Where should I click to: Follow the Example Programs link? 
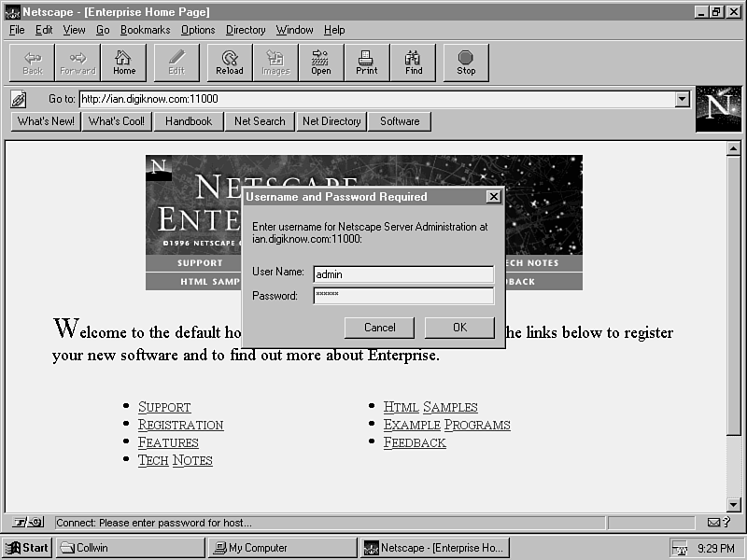(x=447, y=425)
